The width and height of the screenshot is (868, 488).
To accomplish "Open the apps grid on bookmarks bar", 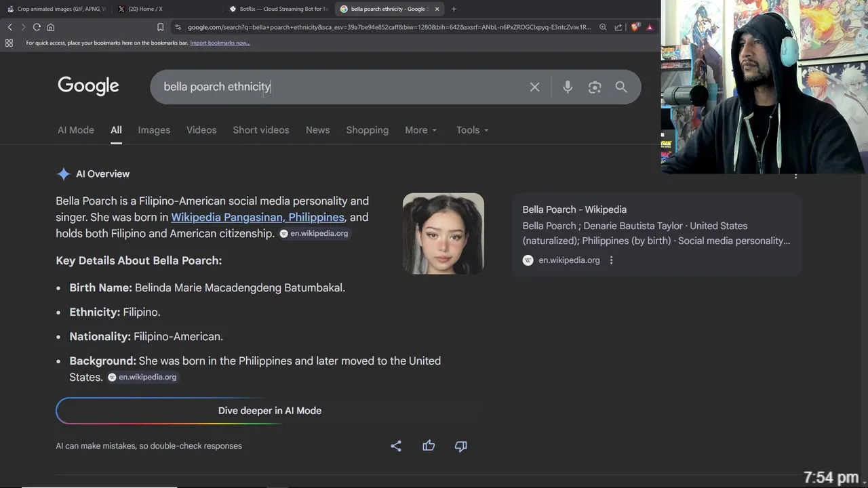I will (9, 43).
